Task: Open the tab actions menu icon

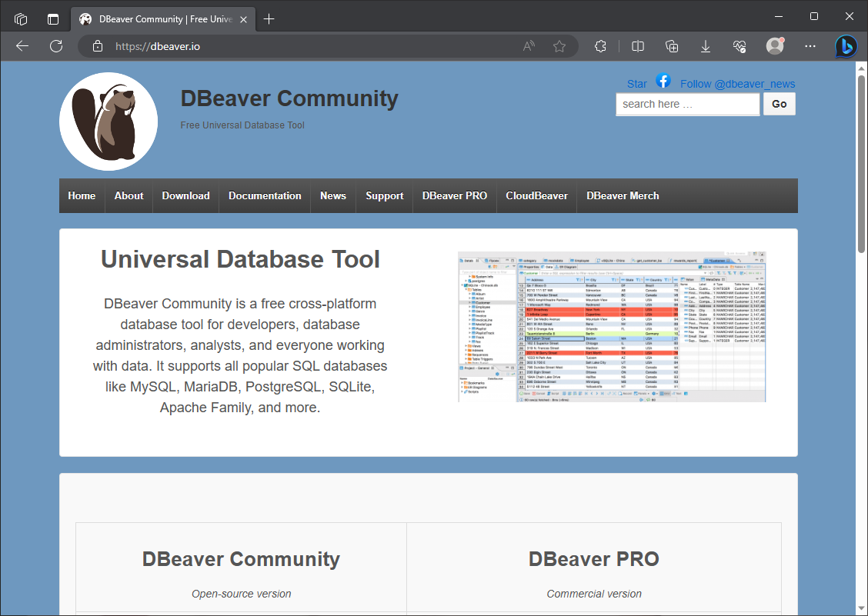Action: click(53, 18)
